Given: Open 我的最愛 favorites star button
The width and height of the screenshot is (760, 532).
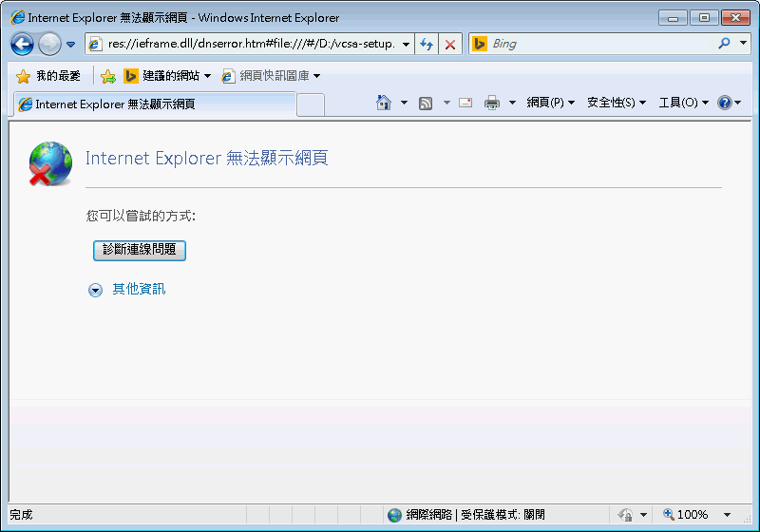Looking at the screenshot, I should click(48, 76).
